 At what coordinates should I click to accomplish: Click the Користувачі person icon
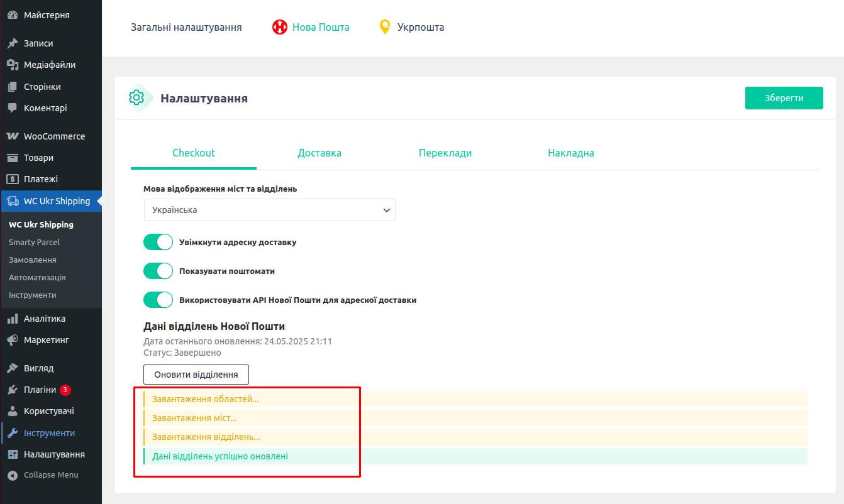point(13,411)
